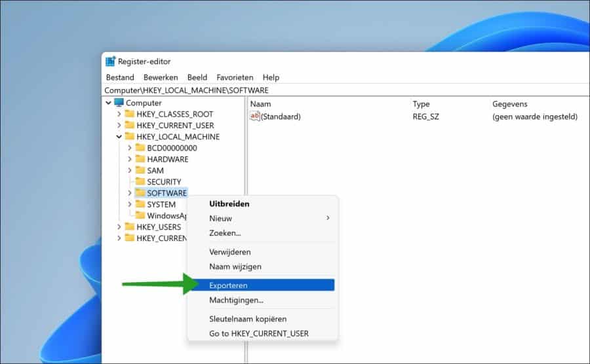Open the Bewerken menu
Viewport: 590px width, 364px height.
point(161,77)
